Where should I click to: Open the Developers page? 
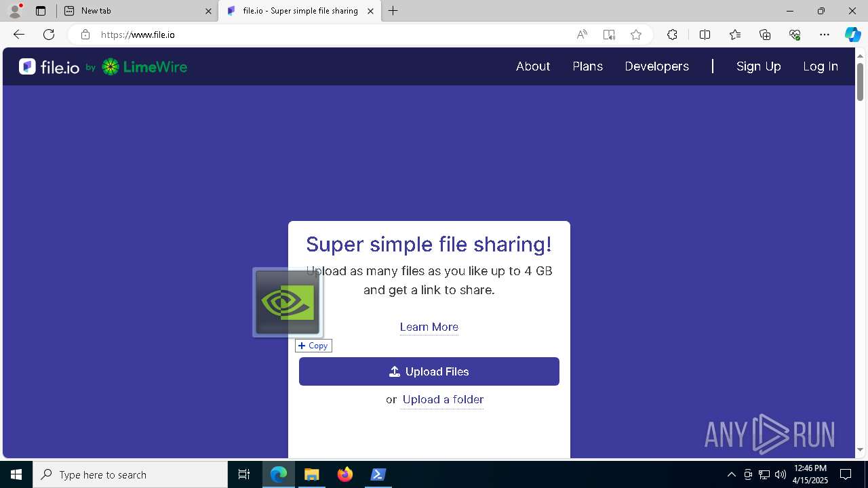(657, 66)
